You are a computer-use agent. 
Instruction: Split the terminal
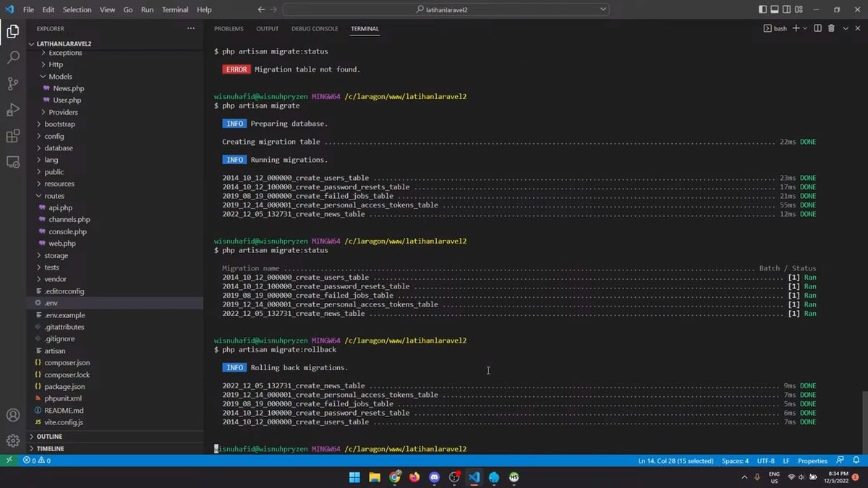817,28
